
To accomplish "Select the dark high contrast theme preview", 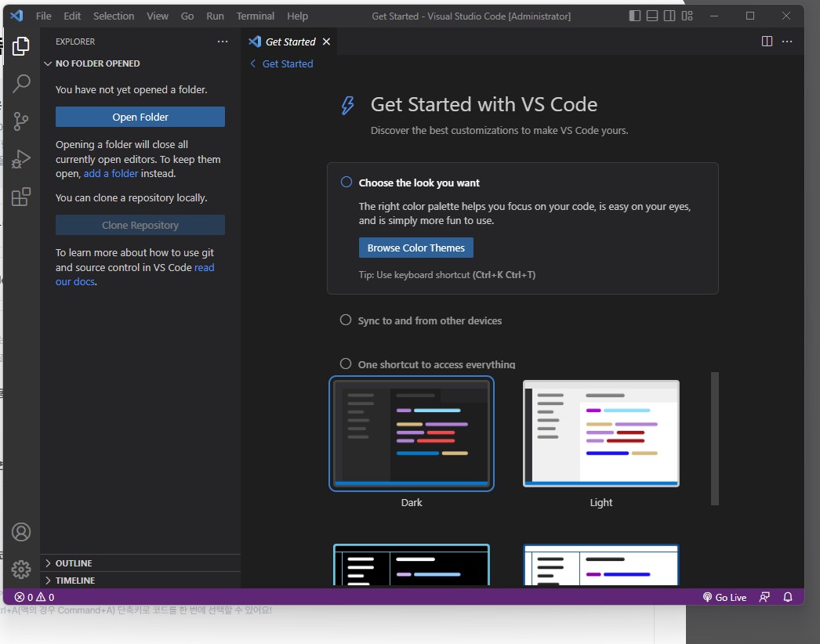I will [411, 565].
